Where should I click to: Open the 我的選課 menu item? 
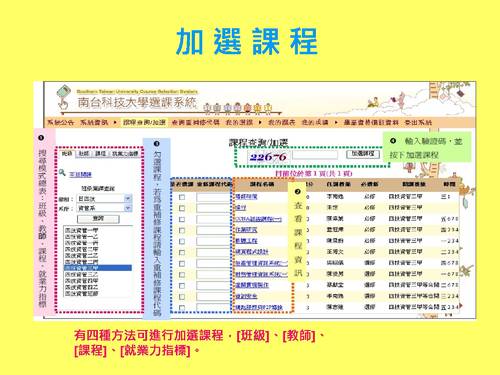[x=239, y=122]
